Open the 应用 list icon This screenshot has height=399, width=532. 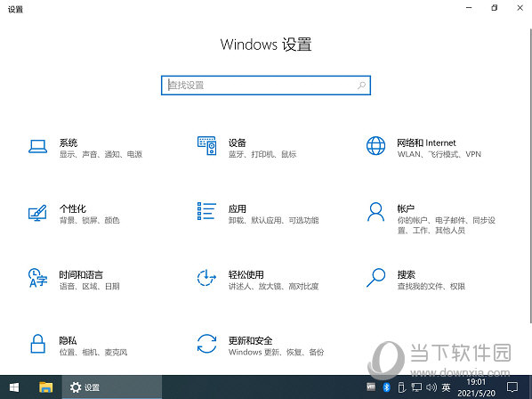(x=206, y=211)
